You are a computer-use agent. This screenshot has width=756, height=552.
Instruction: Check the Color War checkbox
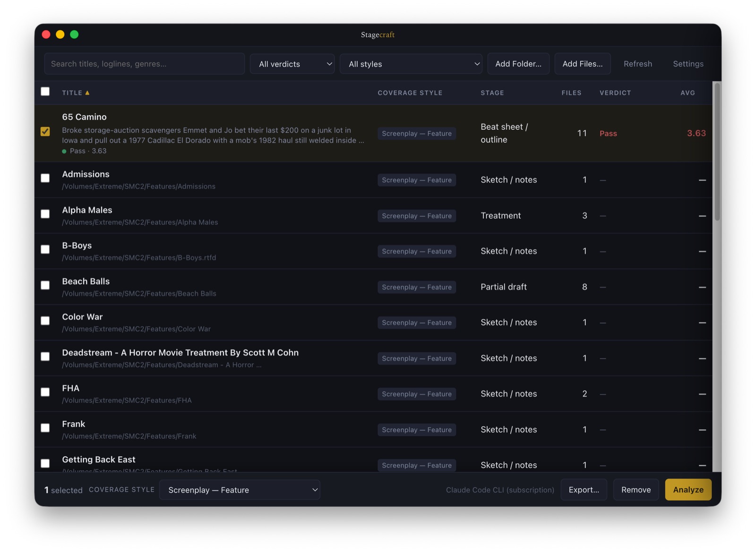click(45, 321)
